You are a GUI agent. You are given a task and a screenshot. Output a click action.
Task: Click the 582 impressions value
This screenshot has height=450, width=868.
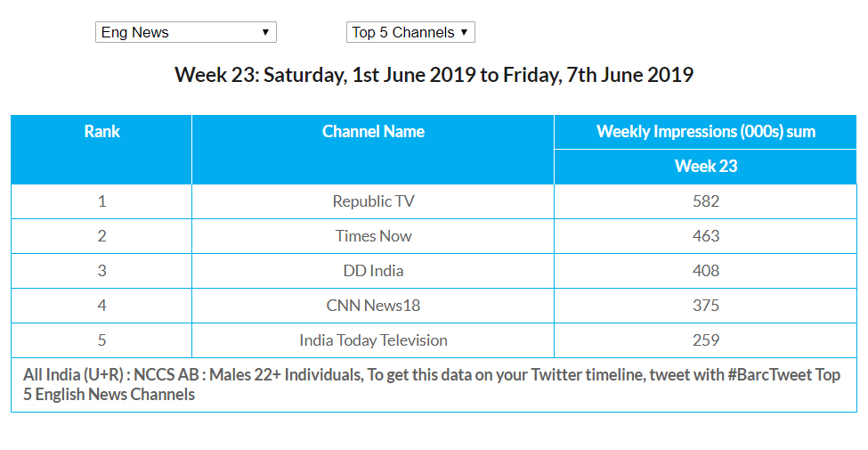point(705,201)
